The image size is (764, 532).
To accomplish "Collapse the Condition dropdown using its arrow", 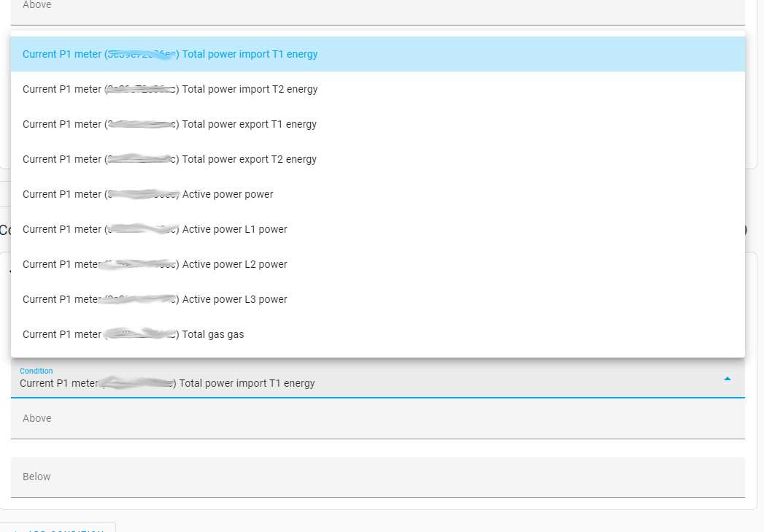I will 727,378.
